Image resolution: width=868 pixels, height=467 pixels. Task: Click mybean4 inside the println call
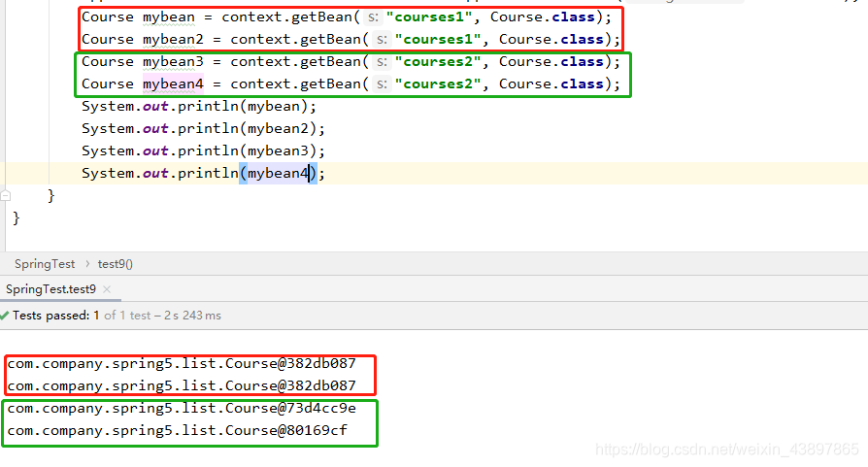tap(278, 173)
